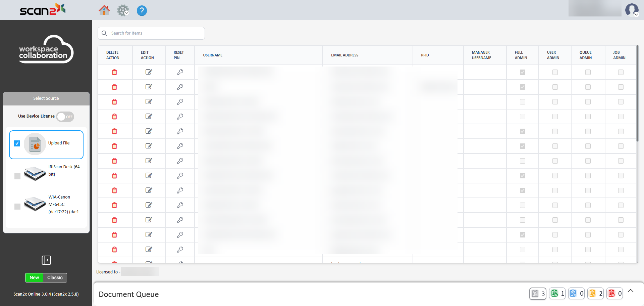Open the user profile avatar dropdown
The height and width of the screenshot is (306, 644).
[x=632, y=10]
